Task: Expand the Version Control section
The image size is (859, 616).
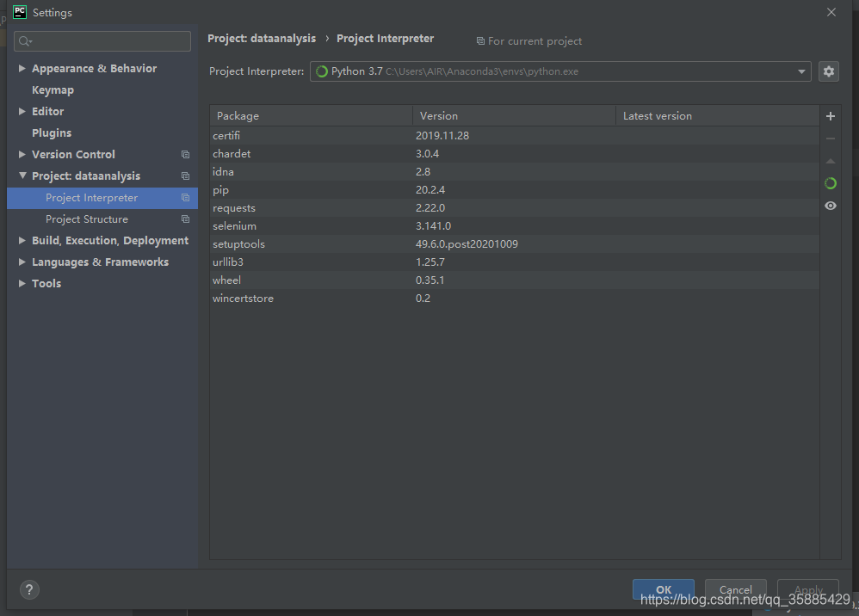Action: pyautogui.click(x=22, y=154)
